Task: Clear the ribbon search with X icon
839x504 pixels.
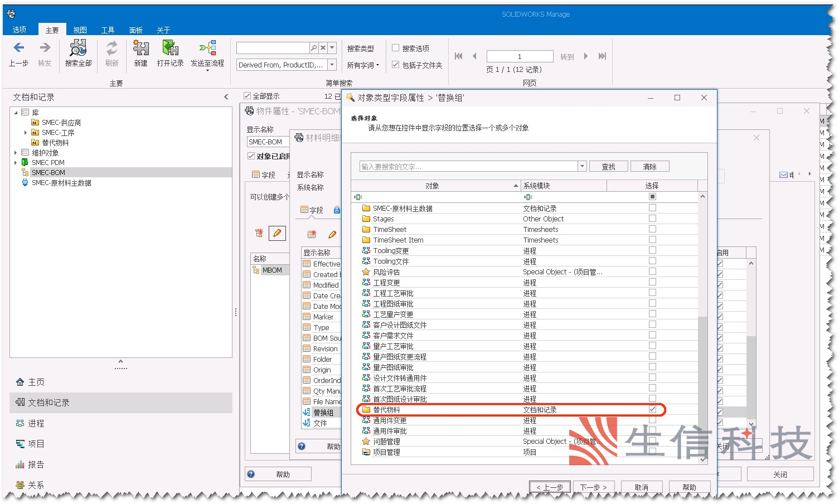Action: pos(323,48)
